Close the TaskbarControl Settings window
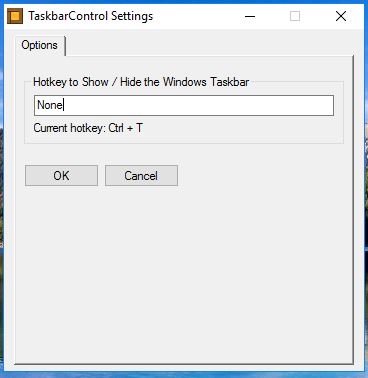 (x=341, y=16)
